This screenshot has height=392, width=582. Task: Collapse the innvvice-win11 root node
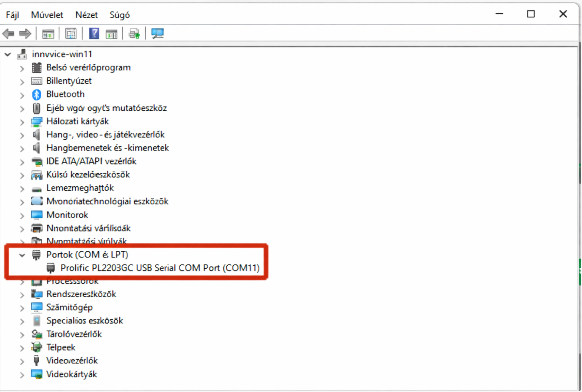(8, 54)
